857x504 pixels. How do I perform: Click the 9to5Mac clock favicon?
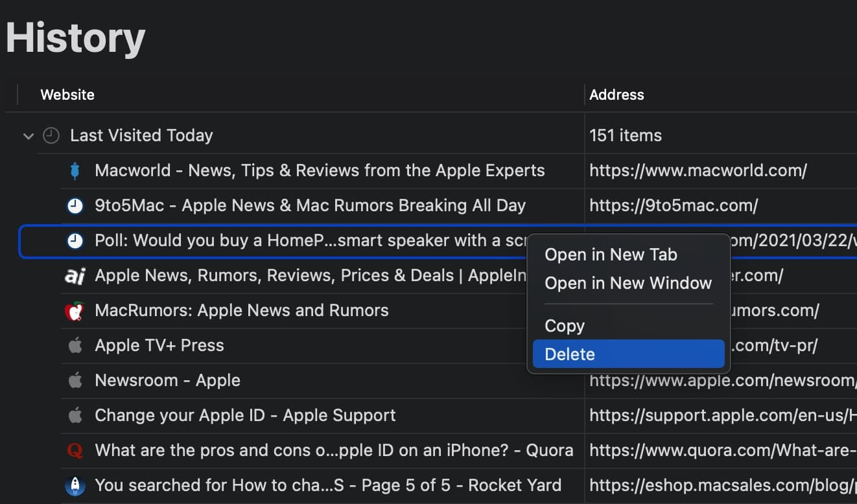(75, 206)
